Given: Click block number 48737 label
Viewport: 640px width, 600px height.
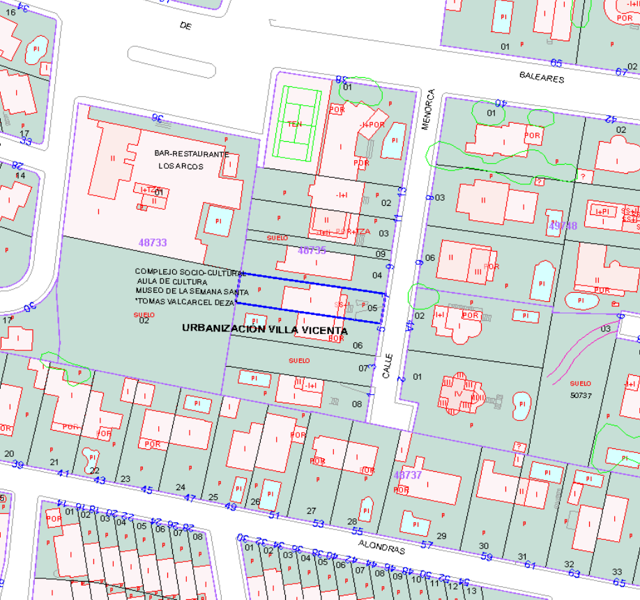Looking at the screenshot, I should [408, 475].
